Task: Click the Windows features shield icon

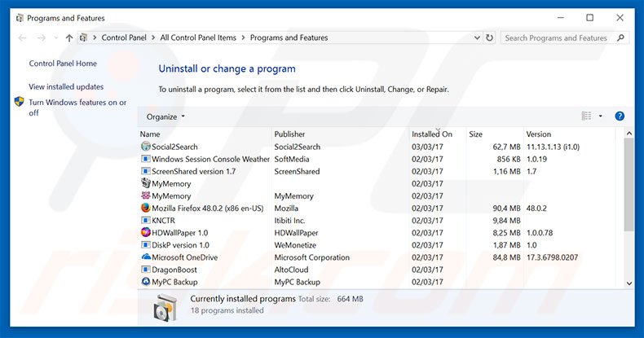Action: (20, 102)
